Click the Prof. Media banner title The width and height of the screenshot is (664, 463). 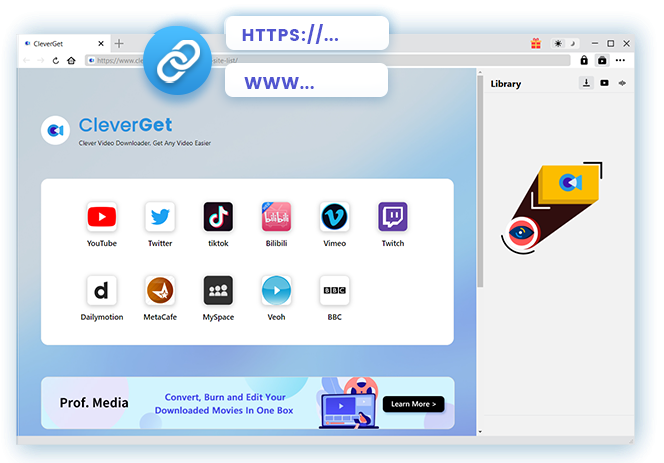pyautogui.click(x=94, y=403)
